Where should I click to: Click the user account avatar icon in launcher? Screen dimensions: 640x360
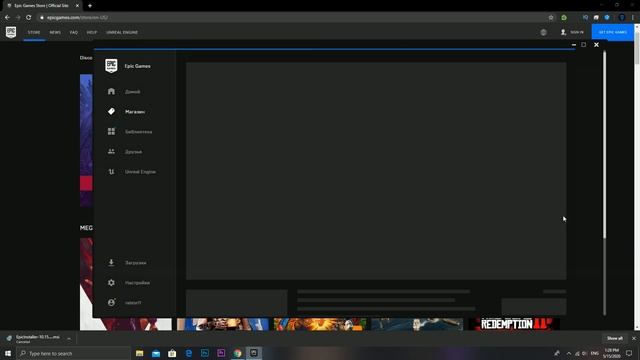click(x=111, y=302)
